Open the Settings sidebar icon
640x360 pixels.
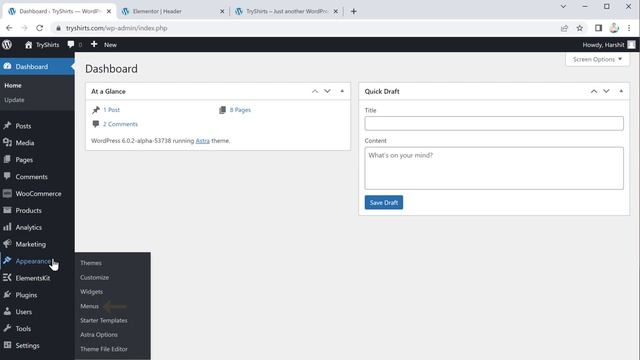coord(7,345)
